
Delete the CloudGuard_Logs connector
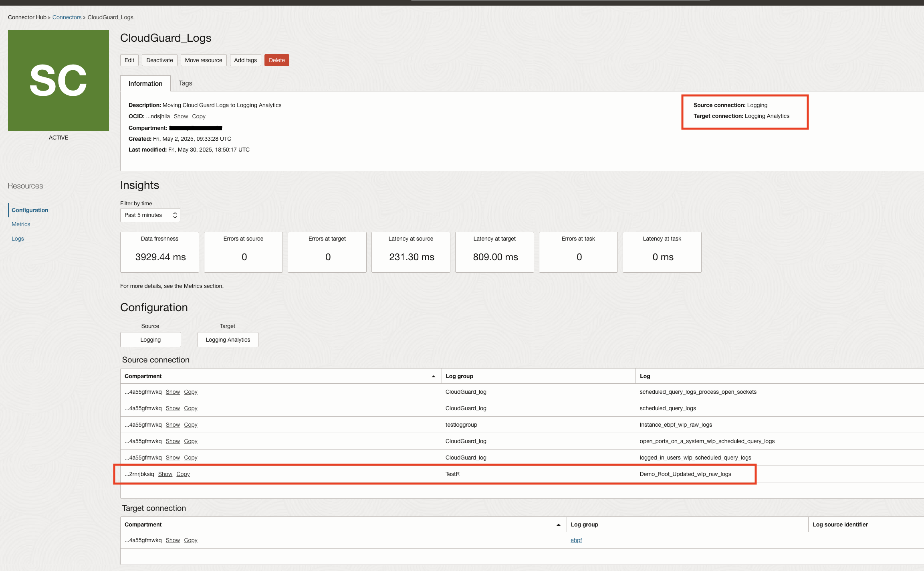tap(276, 60)
